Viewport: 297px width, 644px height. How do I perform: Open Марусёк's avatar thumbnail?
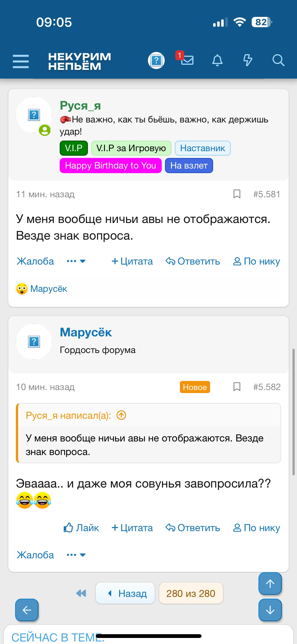[34, 342]
